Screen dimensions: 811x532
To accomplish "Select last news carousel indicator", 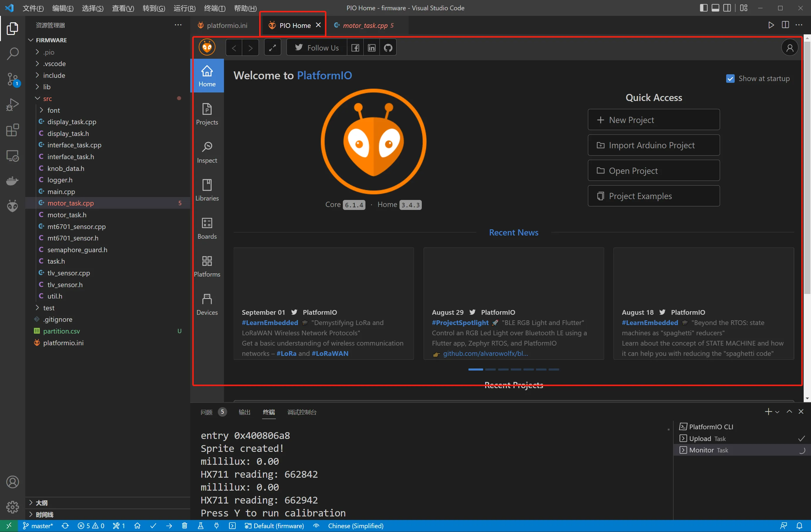I will pos(554,369).
